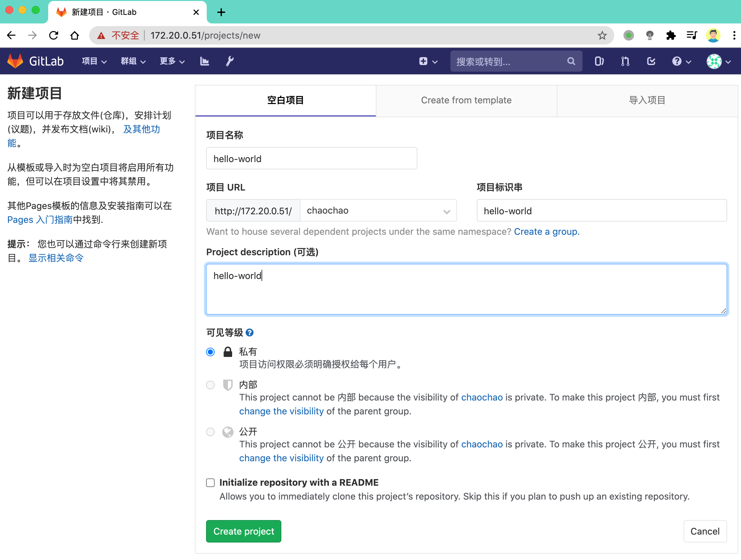Reload the page with the refresh icon
Viewport: 741px width, 560px height.
[53, 36]
